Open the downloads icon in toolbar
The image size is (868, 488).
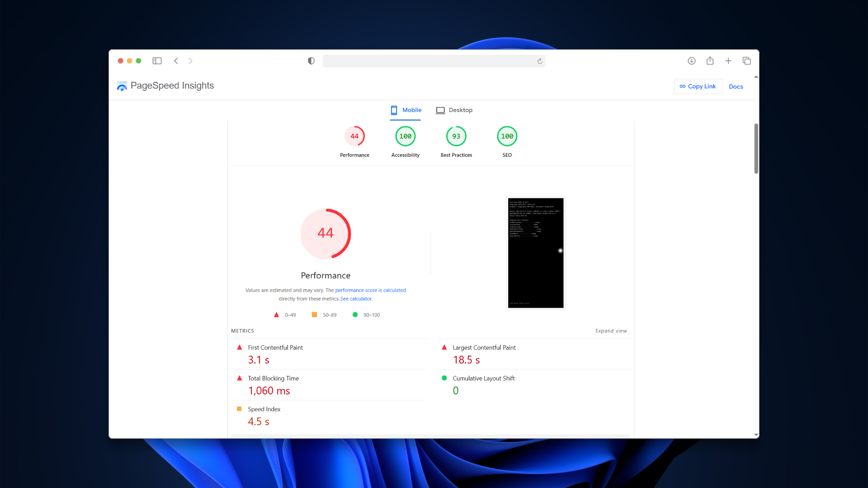click(691, 61)
